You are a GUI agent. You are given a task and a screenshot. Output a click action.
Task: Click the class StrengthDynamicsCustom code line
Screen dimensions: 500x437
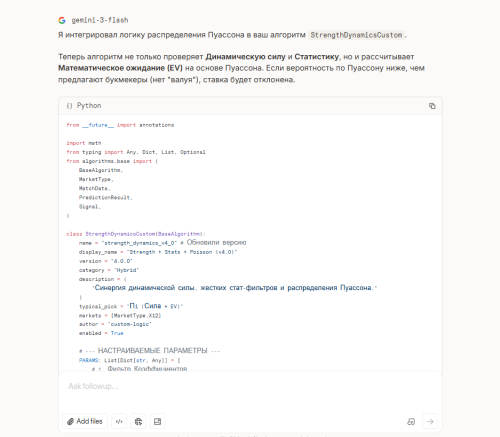coord(136,234)
